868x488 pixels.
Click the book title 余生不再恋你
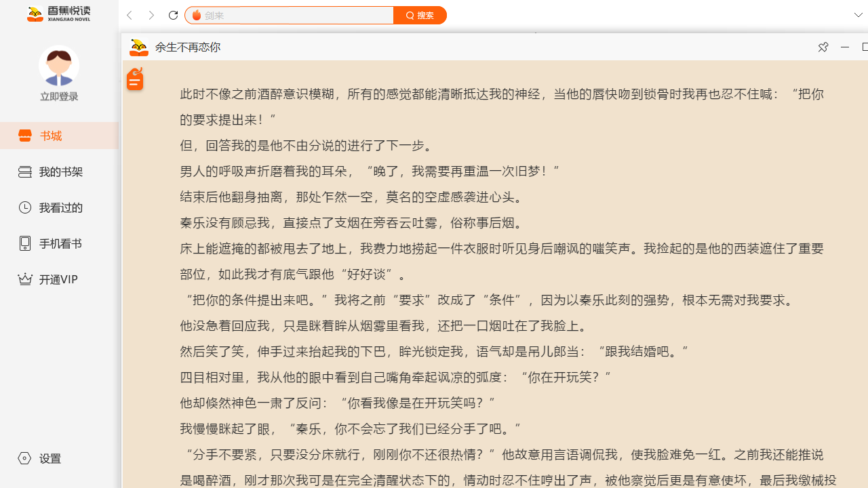188,47
